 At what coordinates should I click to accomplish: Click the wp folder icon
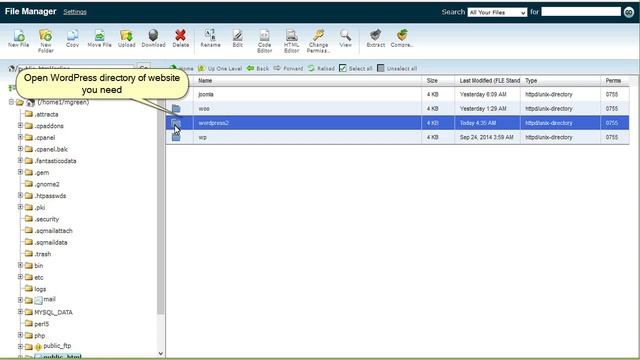[176, 137]
